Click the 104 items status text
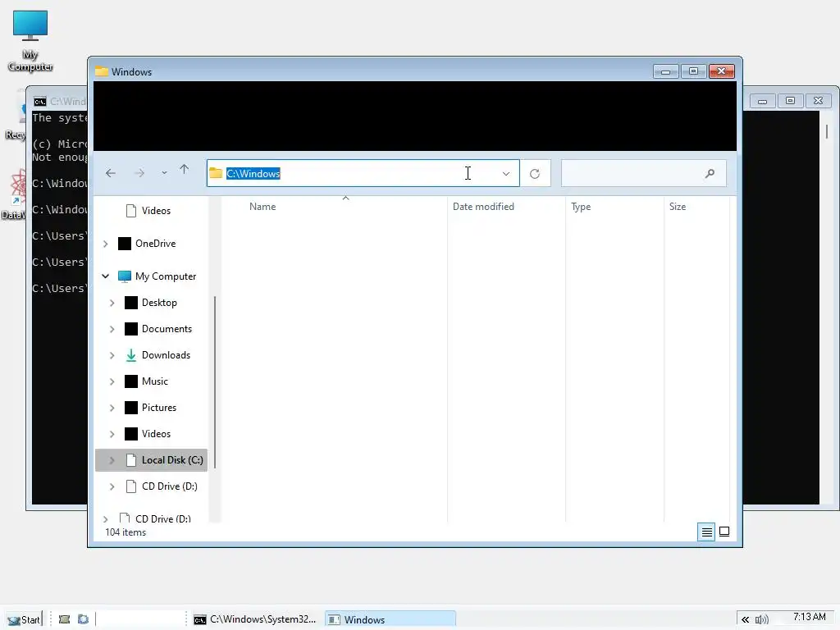Image resolution: width=840 pixels, height=630 pixels. pos(126,532)
